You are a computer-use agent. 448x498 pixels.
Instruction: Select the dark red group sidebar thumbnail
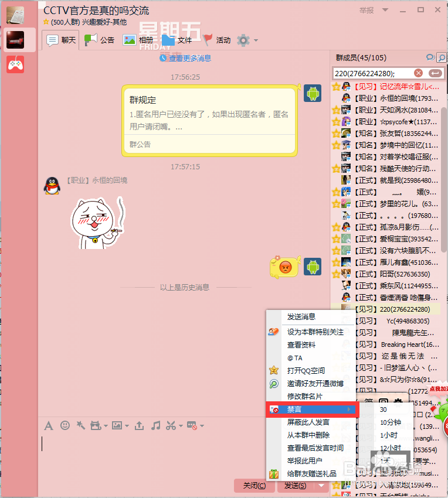[x=15, y=40]
